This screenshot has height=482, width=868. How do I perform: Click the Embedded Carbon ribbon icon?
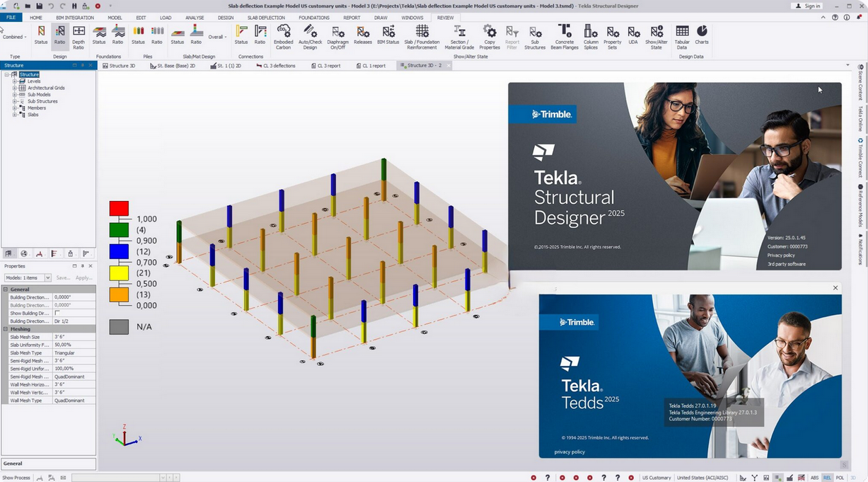283,36
